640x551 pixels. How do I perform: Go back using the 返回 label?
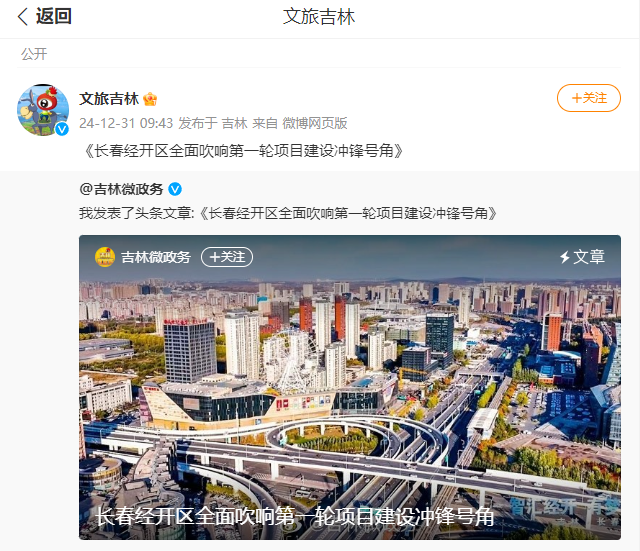click(53, 16)
